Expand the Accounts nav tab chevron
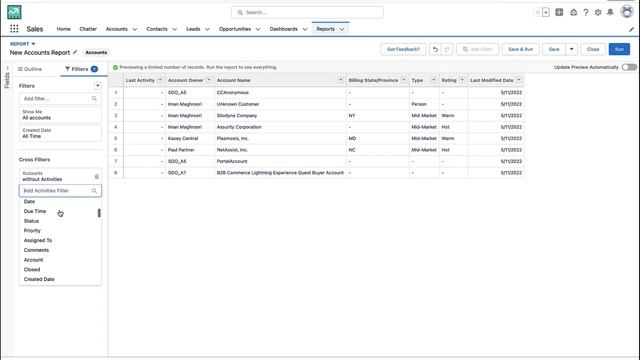 pyautogui.click(x=135, y=29)
